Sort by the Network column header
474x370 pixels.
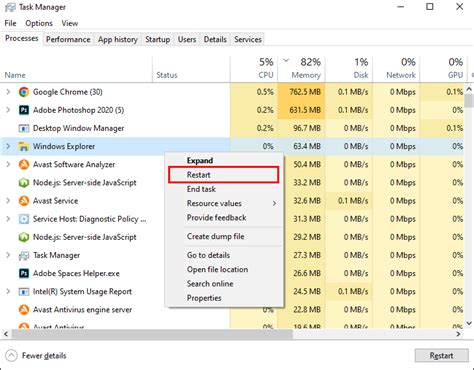396,69
